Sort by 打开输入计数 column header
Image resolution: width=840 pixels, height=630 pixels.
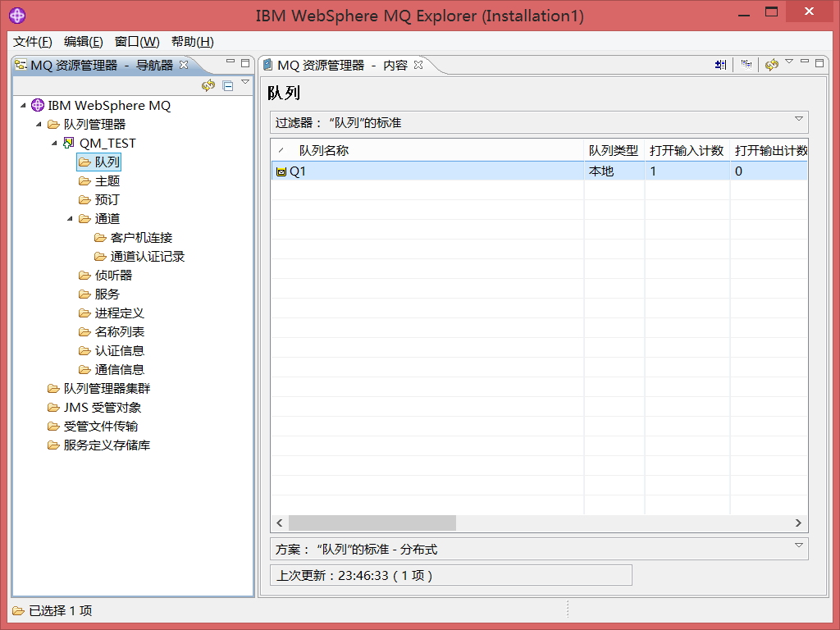[687, 151]
